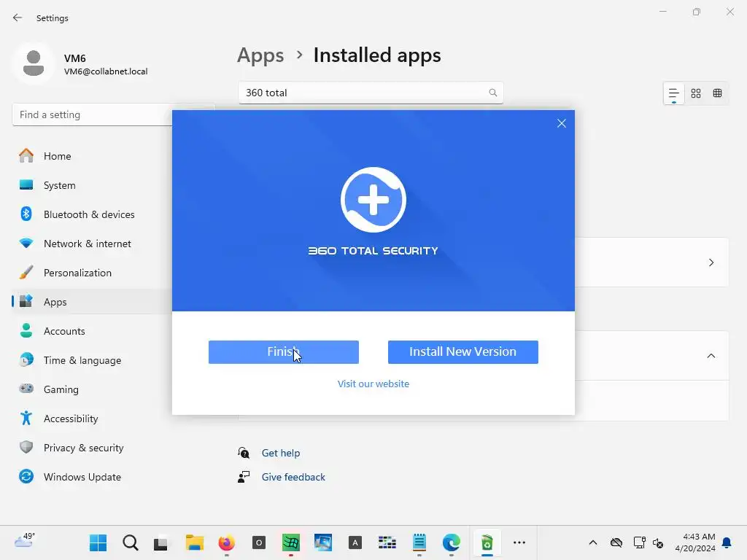This screenshot has height=560, width=747.
Task: Click the 360 Total Security logo
Action: coord(373,200)
